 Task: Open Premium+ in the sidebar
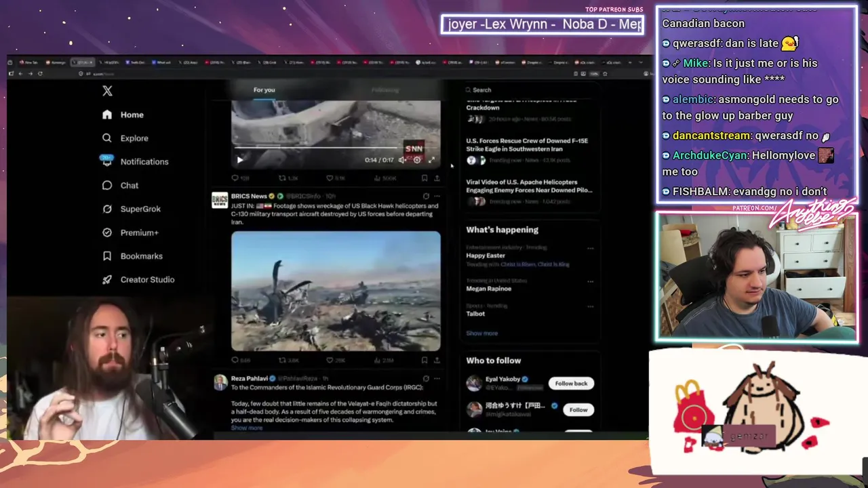coord(130,232)
